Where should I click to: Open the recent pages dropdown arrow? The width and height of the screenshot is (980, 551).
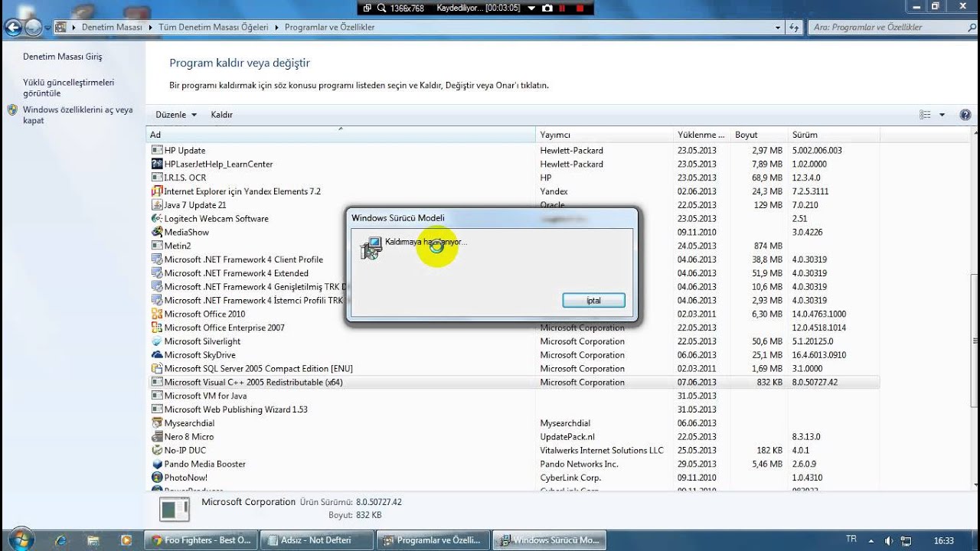tap(47, 28)
